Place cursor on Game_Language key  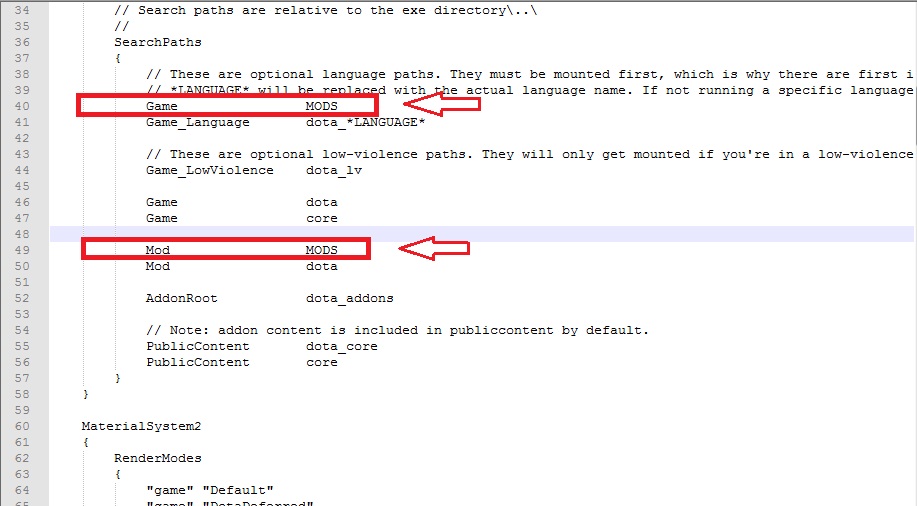(198, 122)
